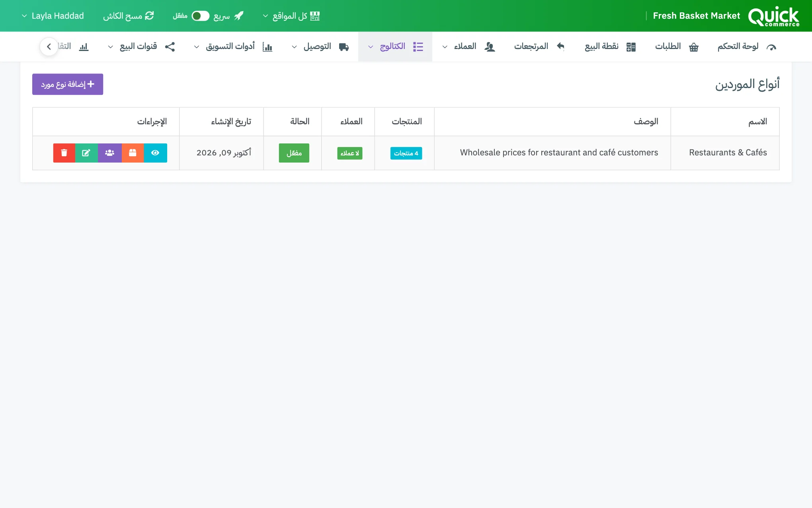The image size is (812, 508).
Task: Expand the العملاء nav dropdown chevron
Action: click(445, 47)
